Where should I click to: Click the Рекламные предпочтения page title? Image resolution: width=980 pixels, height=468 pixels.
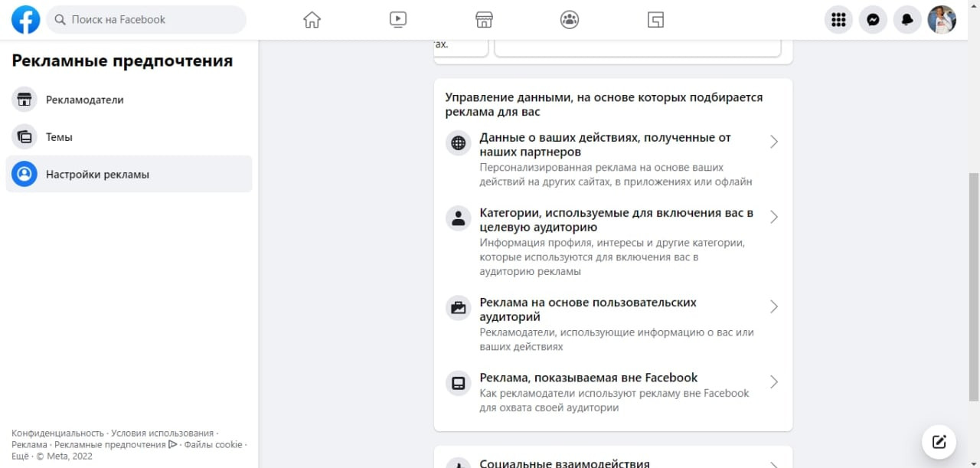[122, 61]
